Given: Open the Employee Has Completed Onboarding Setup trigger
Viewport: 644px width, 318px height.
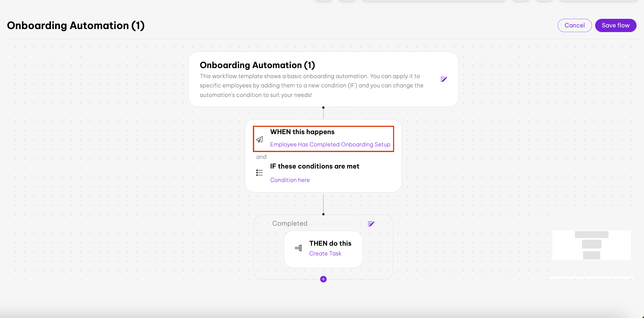Looking at the screenshot, I should point(330,144).
